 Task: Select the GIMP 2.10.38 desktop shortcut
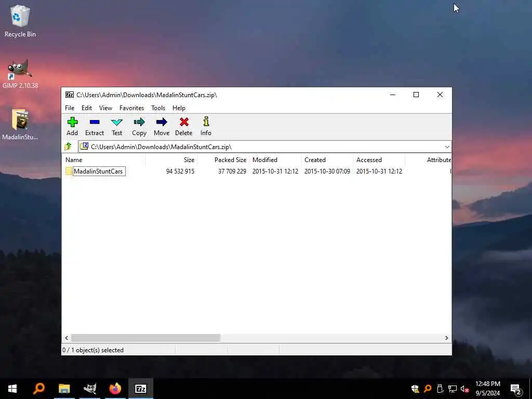click(x=20, y=74)
